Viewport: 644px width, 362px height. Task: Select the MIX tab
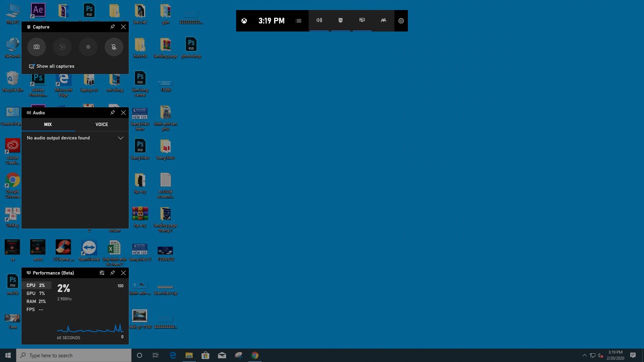[48, 124]
